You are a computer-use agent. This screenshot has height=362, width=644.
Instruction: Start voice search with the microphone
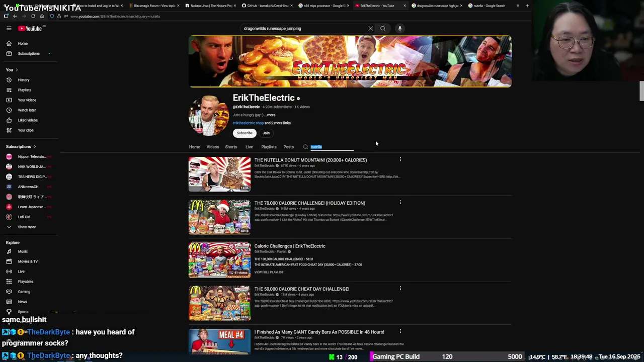pos(400,29)
